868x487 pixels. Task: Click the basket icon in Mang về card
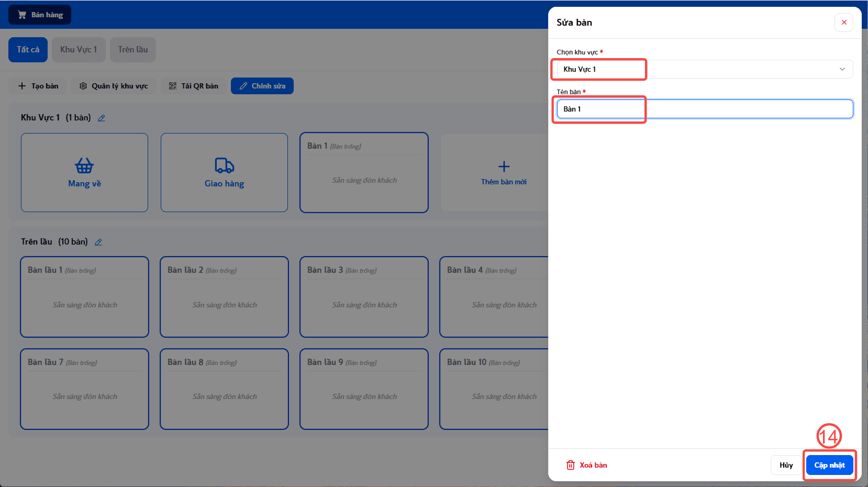(84, 165)
